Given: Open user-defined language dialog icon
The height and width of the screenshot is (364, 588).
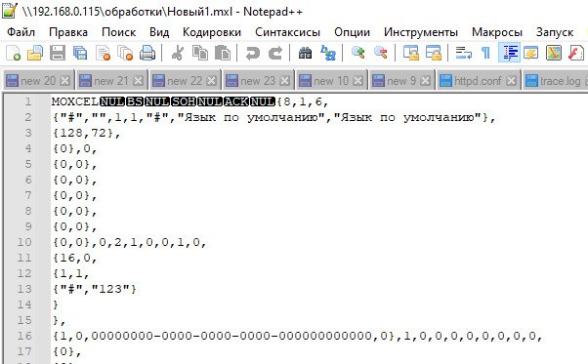Looking at the screenshot, I should click(x=531, y=53).
